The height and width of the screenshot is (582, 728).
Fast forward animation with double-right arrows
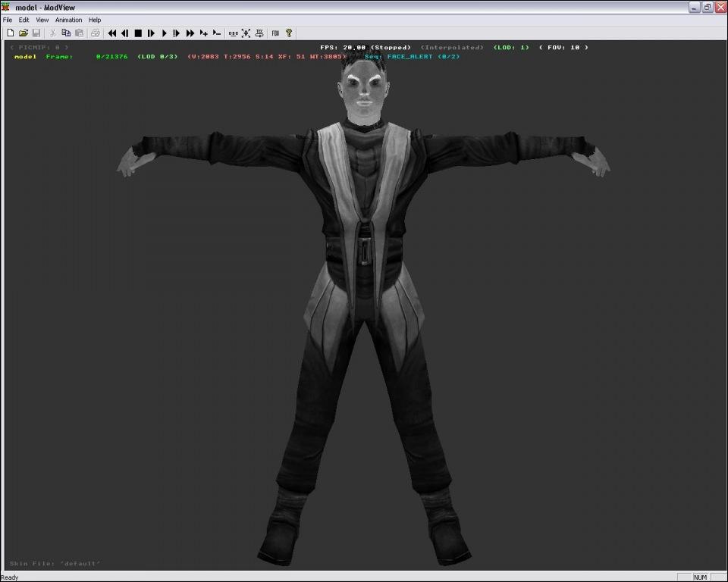[x=190, y=33]
